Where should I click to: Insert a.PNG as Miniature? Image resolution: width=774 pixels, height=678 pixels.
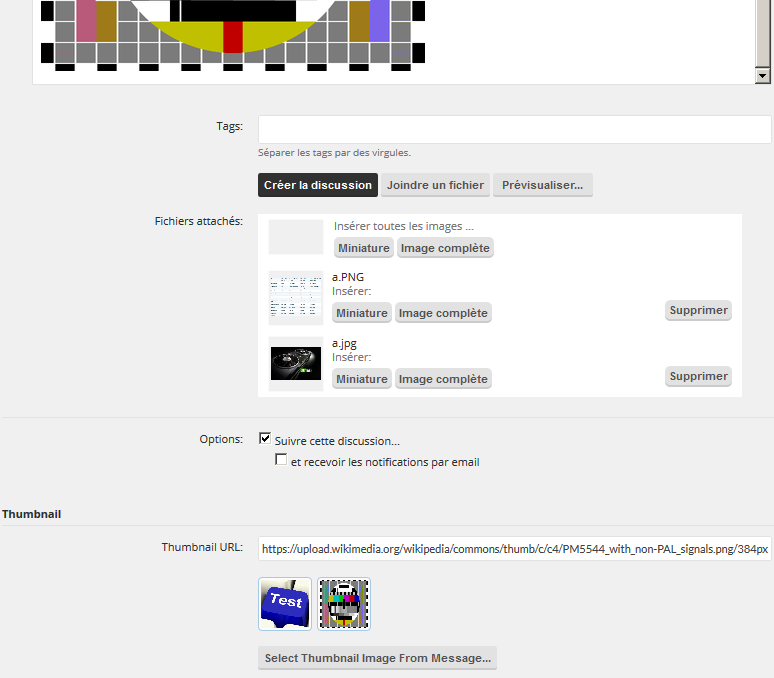362,313
